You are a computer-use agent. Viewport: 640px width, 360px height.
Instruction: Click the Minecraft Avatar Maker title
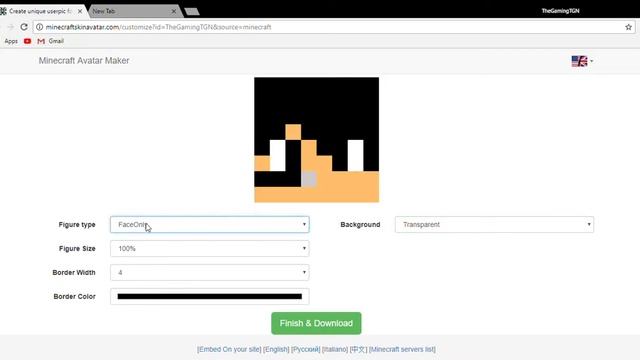click(84, 60)
